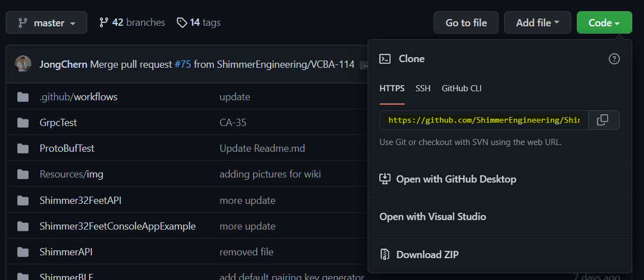Open the 'Update Readme.md' commit message

click(x=262, y=148)
